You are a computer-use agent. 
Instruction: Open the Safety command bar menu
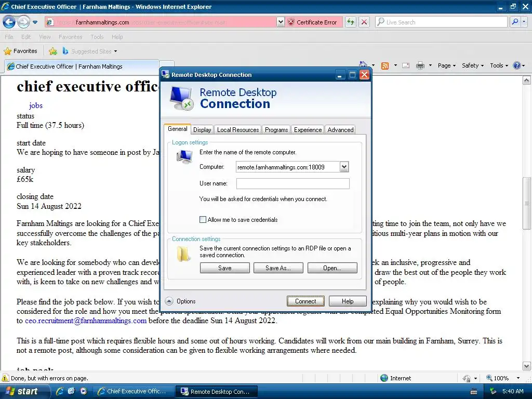473,65
